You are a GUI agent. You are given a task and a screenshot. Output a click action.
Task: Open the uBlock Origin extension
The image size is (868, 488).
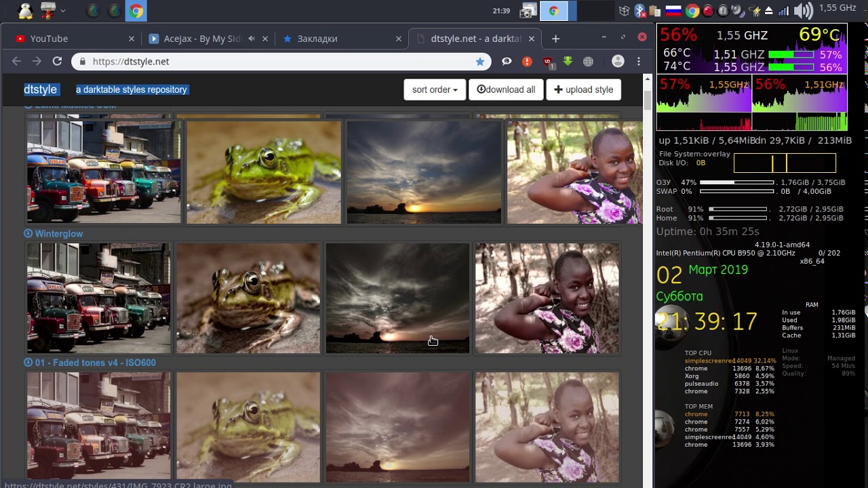coord(548,62)
